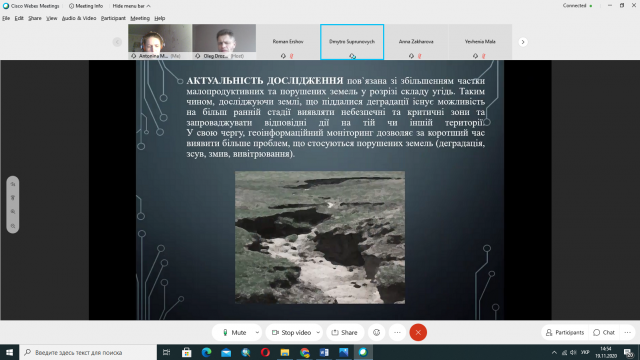
Task: Open audio options arrow next to Mute
Action: click(257, 333)
